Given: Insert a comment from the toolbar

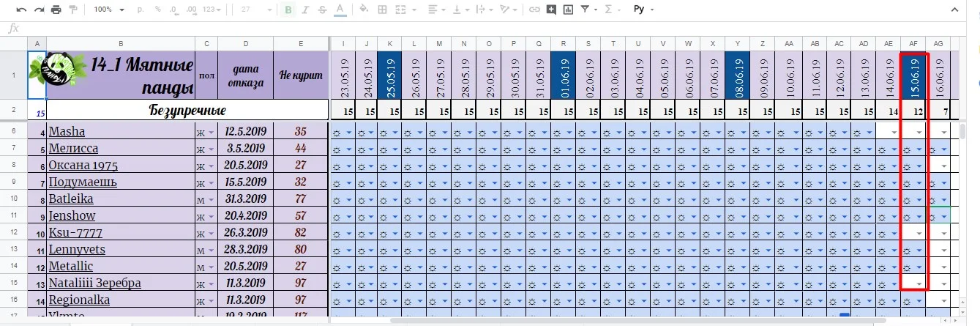Looking at the screenshot, I should [x=550, y=10].
